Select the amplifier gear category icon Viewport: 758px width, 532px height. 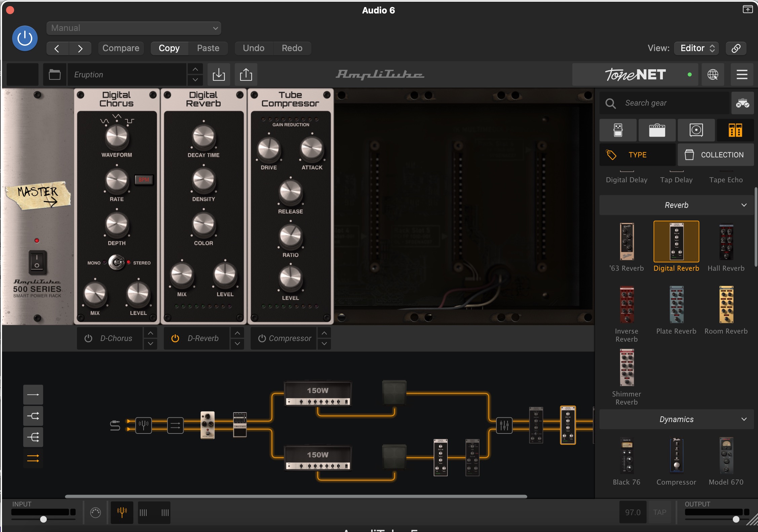click(x=657, y=130)
